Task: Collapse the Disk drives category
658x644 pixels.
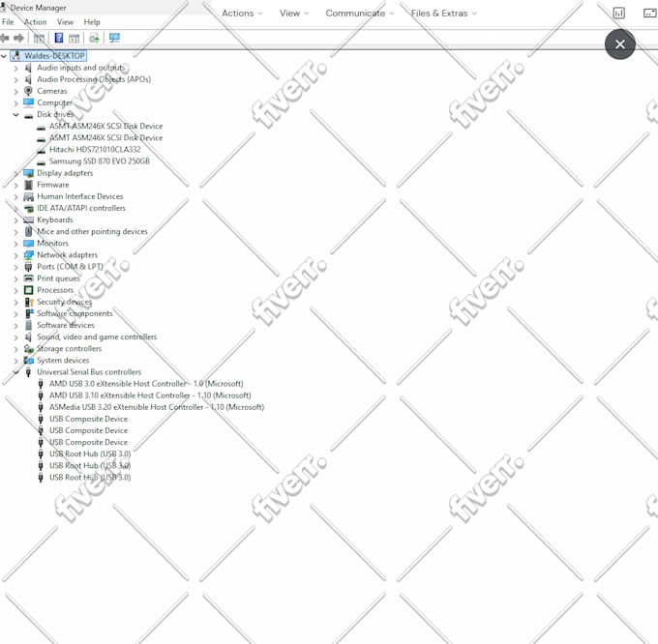Action: (15, 114)
